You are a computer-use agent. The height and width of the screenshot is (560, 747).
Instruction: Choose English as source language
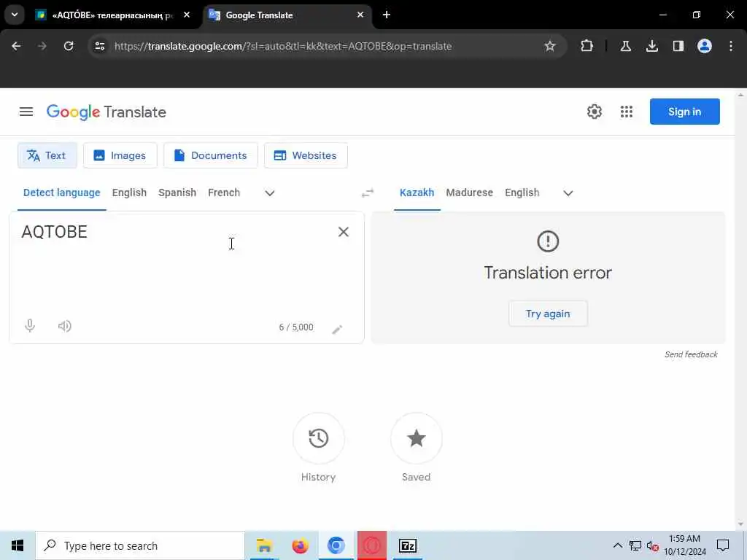tap(129, 192)
